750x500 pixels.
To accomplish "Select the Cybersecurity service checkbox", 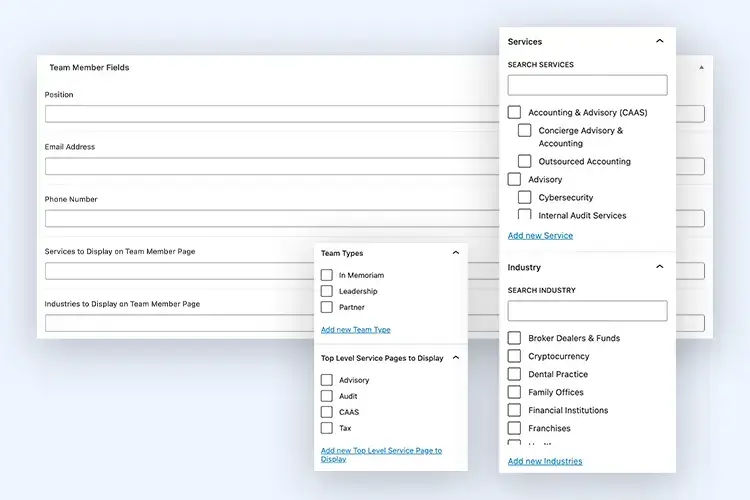I will (524, 198).
